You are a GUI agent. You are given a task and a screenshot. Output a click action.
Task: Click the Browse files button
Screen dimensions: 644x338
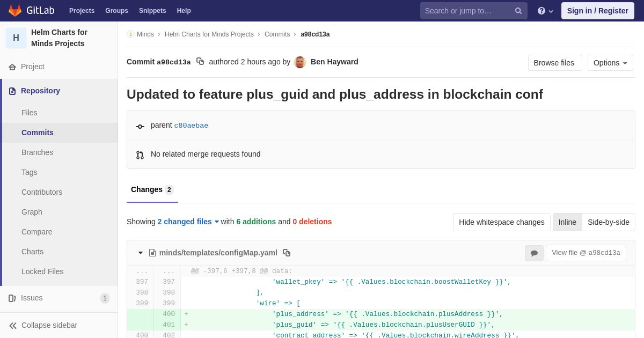click(555, 63)
